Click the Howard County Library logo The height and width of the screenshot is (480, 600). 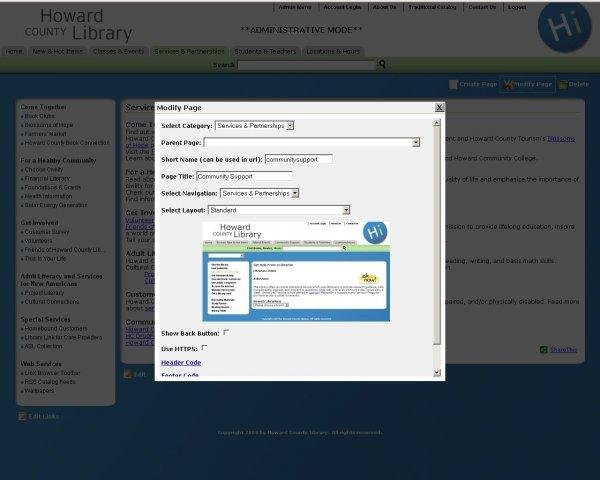(x=78, y=25)
